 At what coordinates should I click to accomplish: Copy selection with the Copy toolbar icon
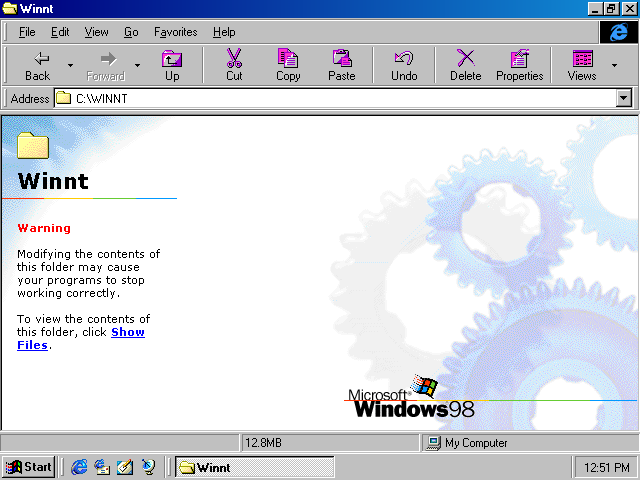coord(288,65)
